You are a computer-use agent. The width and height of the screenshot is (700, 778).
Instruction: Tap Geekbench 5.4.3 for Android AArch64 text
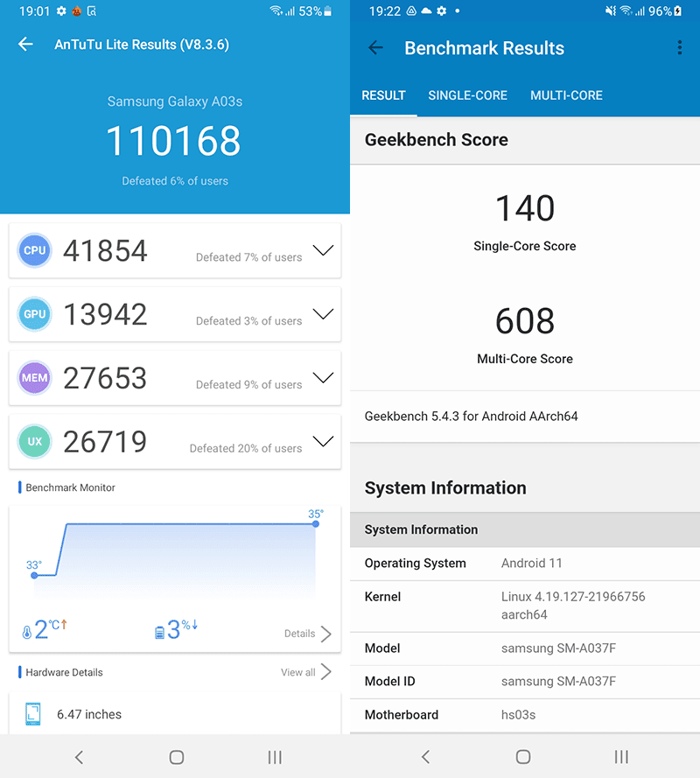[472, 417]
